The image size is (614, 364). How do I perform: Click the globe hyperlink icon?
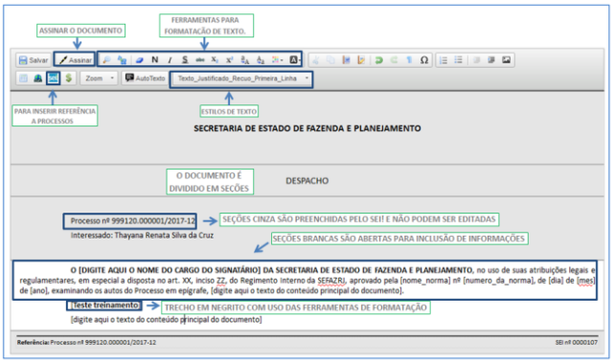coord(38,78)
